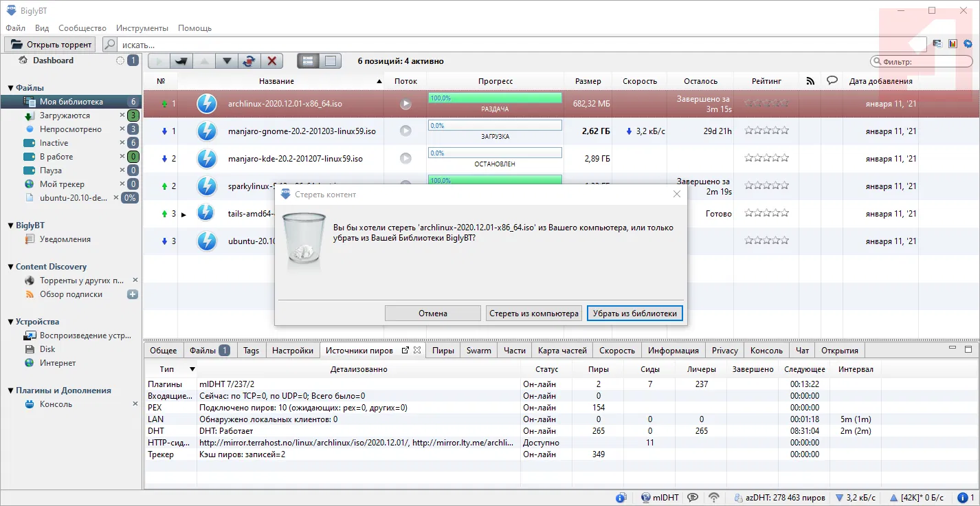Close the Консоль sidebar entry
The height and width of the screenshot is (506, 980).
[135, 404]
